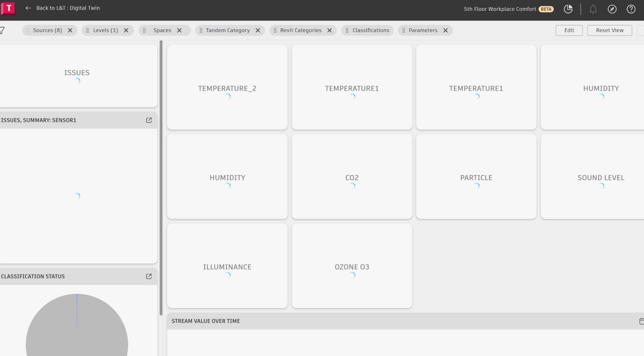
Task: Pop out ISSUES, SUMMARY: SENSOR1 via its external link icon
Action: point(149,120)
